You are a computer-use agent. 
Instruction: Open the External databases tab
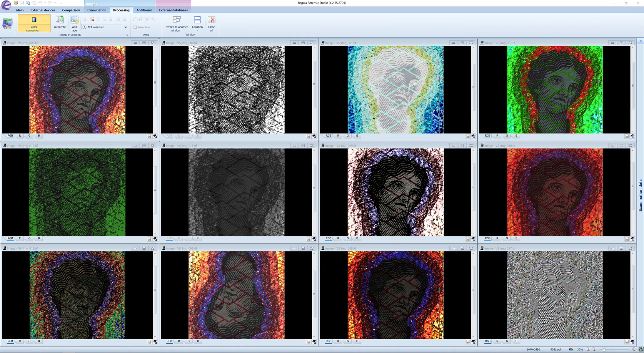tap(173, 10)
